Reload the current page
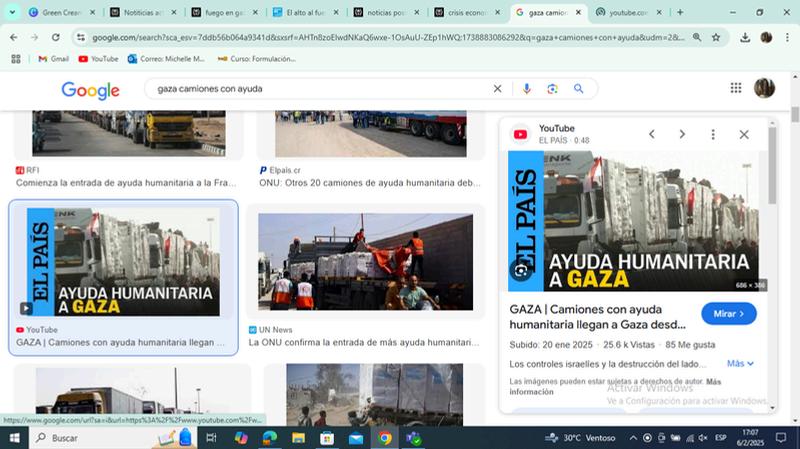Image resolution: width=800 pixels, height=449 pixels. pos(56,37)
